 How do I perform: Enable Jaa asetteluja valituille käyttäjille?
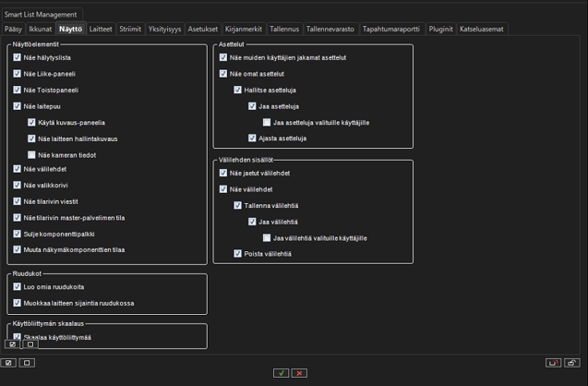[x=267, y=122]
